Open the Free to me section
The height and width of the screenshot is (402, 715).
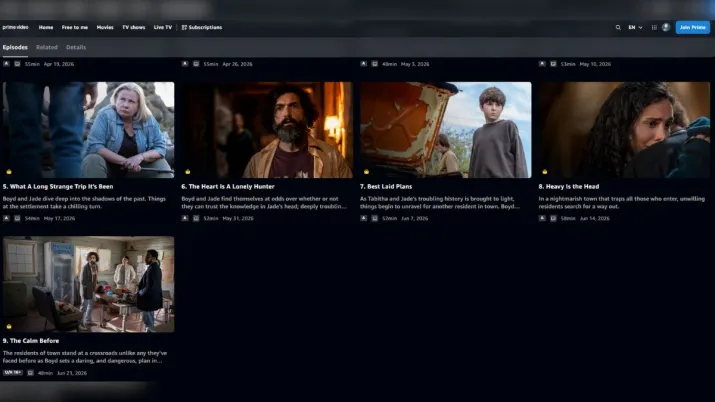coord(75,27)
